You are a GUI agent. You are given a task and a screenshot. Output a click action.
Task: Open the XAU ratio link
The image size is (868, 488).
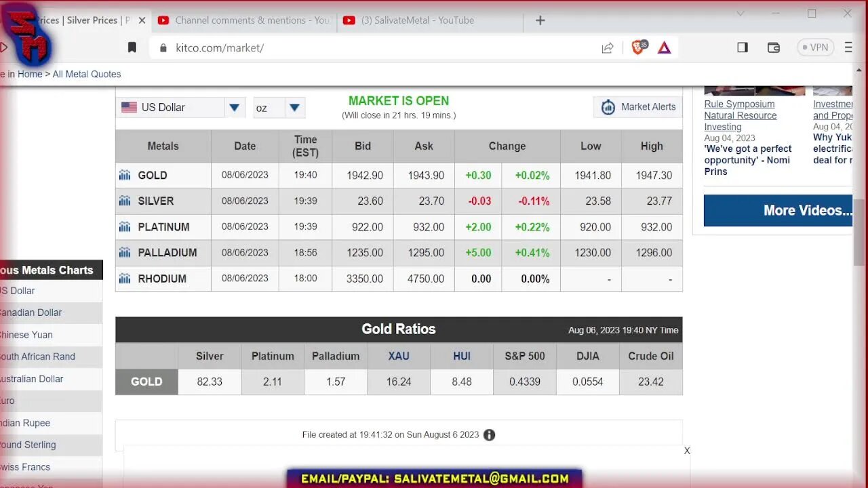(399, 356)
